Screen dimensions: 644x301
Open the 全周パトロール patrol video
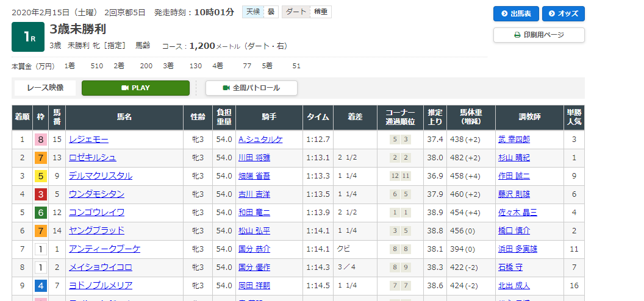(251, 88)
